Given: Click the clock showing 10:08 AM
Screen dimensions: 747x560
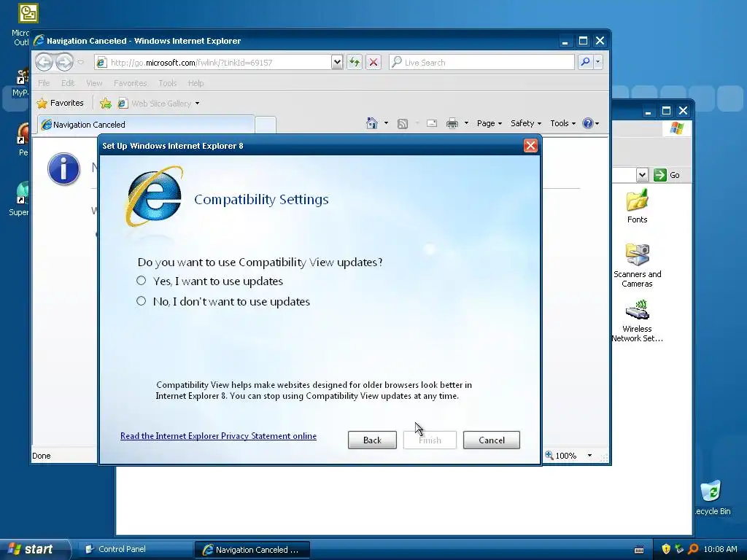Looking at the screenshot, I should coord(720,549).
